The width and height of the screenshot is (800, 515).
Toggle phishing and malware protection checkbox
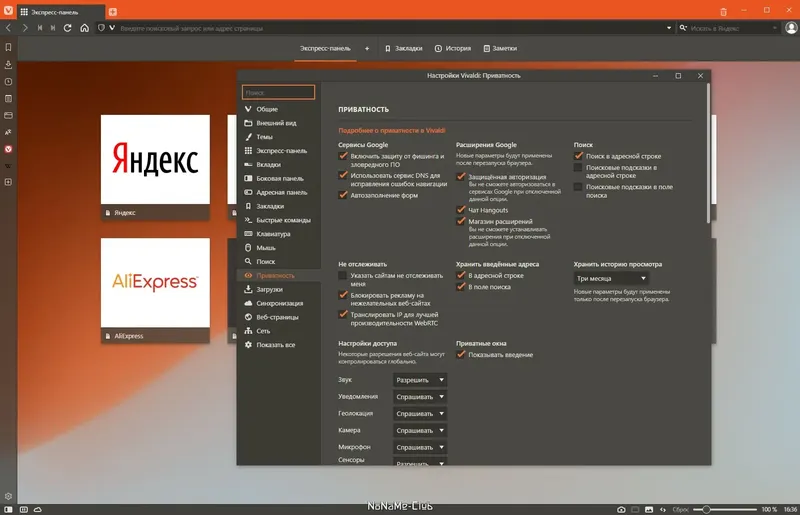pos(343,156)
